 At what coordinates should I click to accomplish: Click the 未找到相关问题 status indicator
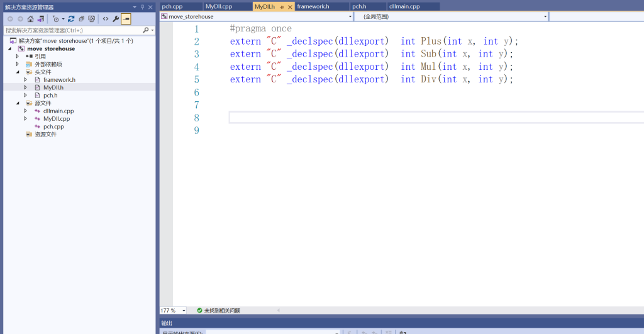(x=218, y=311)
